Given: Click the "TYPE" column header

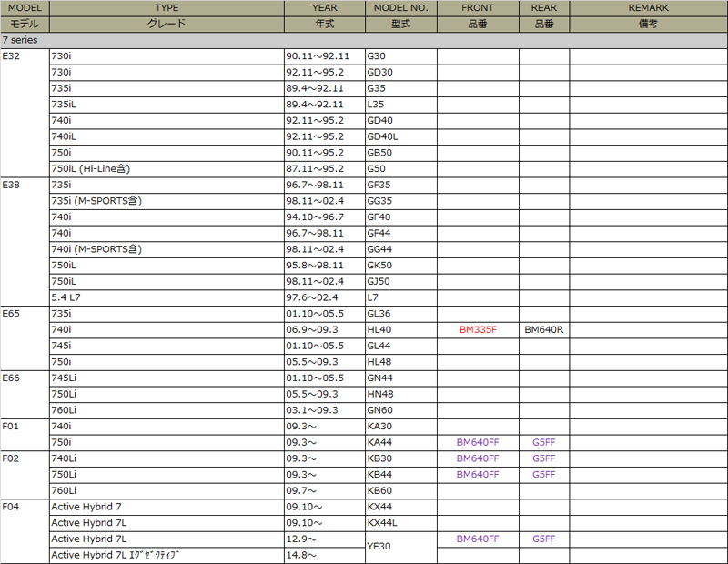Looking at the screenshot, I should tap(167, 8).
